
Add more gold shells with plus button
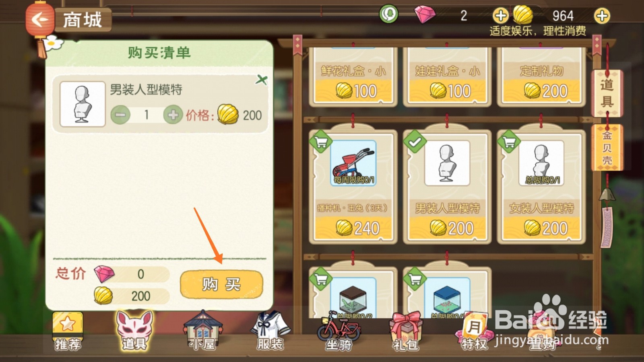[602, 16]
